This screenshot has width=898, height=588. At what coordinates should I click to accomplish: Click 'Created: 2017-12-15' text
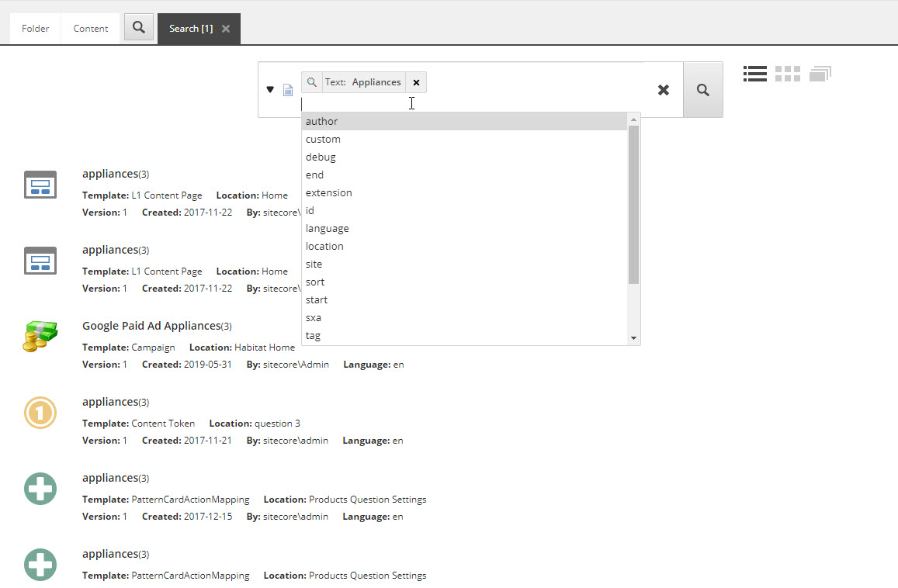187,517
